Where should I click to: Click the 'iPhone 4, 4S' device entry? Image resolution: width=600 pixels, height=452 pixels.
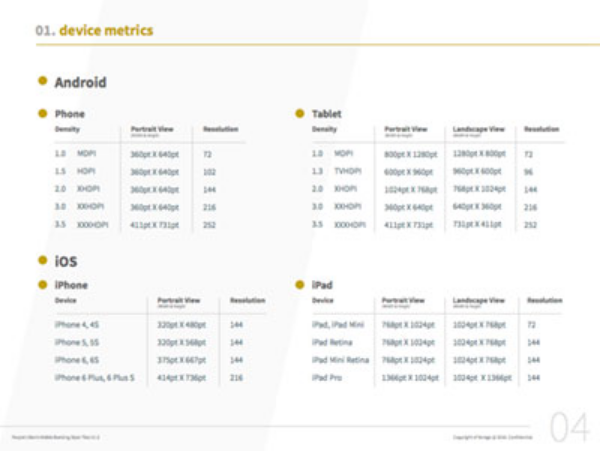pos(76,325)
